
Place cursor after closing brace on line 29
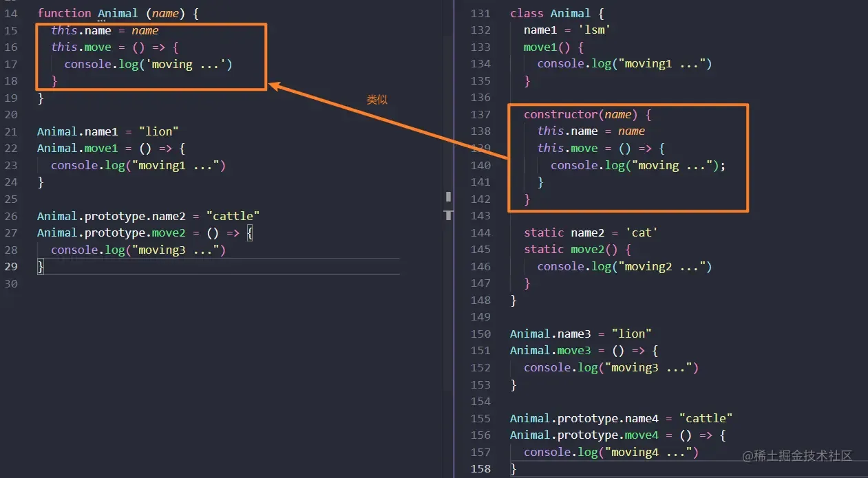coord(44,267)
